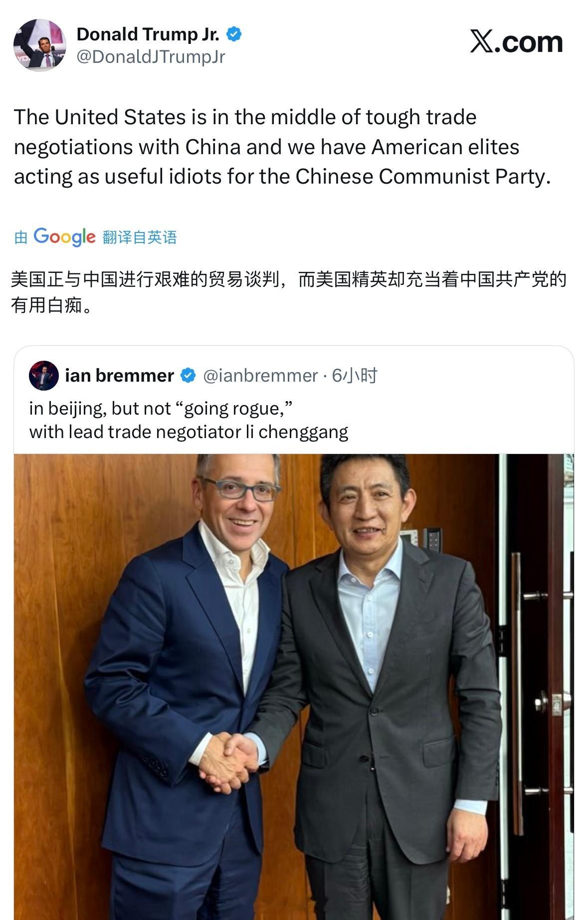The height and width of the screenshot is (920, 588).
Task: Click the Google logo in translation line
Action: click(x=64, y=236)
